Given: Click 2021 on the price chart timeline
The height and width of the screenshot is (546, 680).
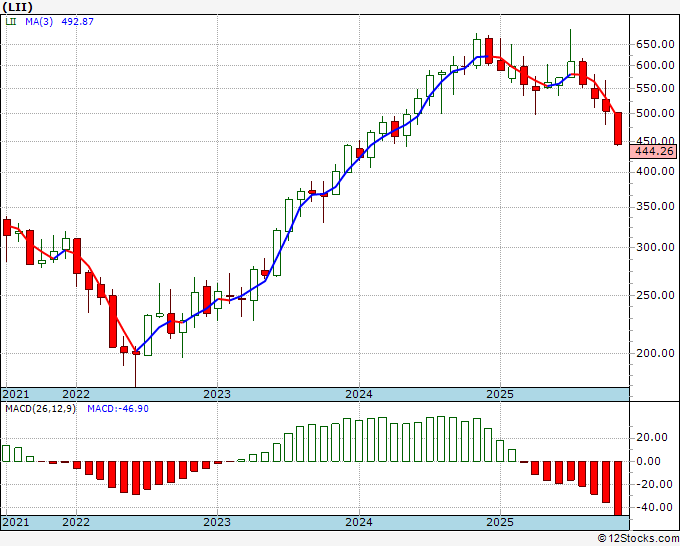Looking at the screenshot, I should pyautogui.click(x=16, y=394).
